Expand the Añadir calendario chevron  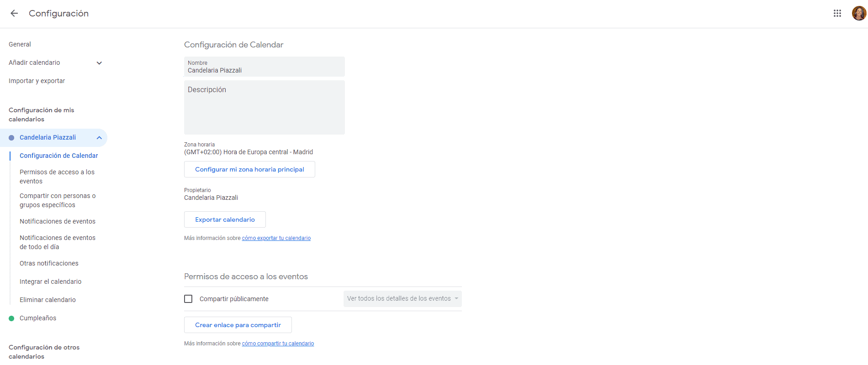pyautogui.click(x=99, y=63)
